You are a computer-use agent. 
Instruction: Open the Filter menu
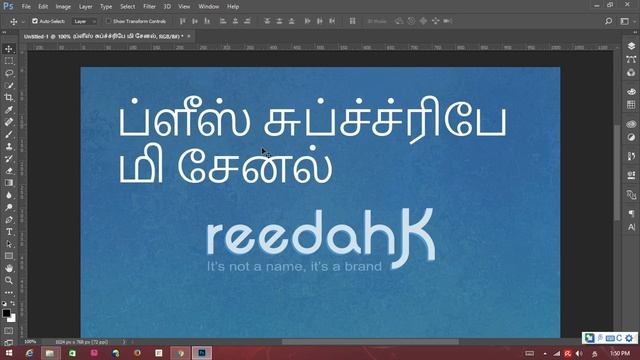pyautogui.click(x=149, y=7)
